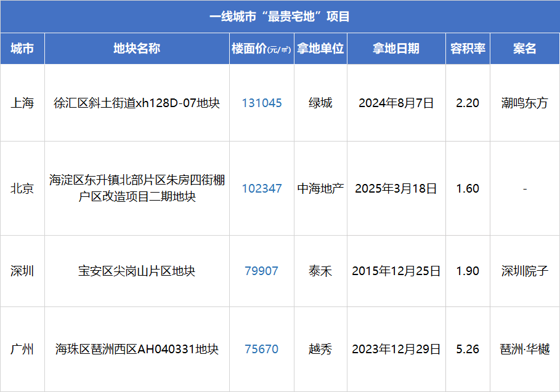Select the developer cell 绿城
Image resolution: width=560 pixels, height=392 pixels.
pyautogui.click(x=320, y=103)
